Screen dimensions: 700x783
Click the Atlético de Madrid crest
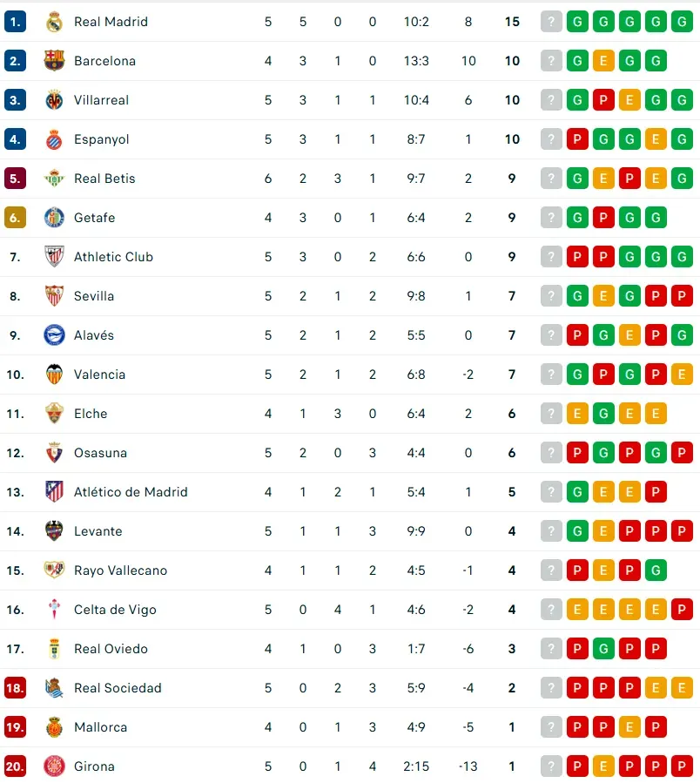[x=54, y=492]
